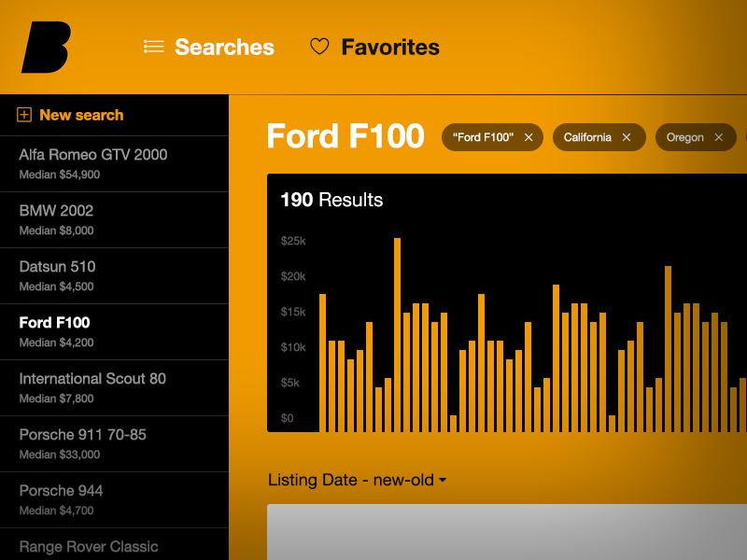Click the $10k axis label
747x560 pixels.
[293, 347]
